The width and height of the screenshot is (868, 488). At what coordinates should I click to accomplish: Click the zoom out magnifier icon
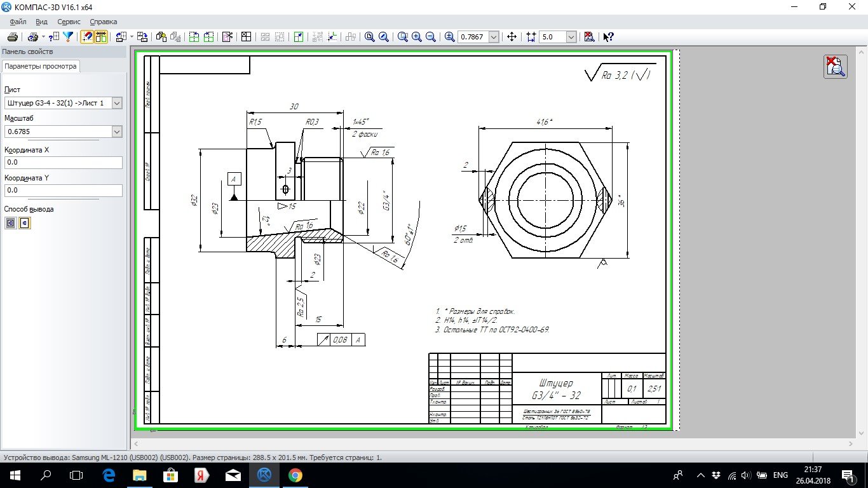[431, 37]
